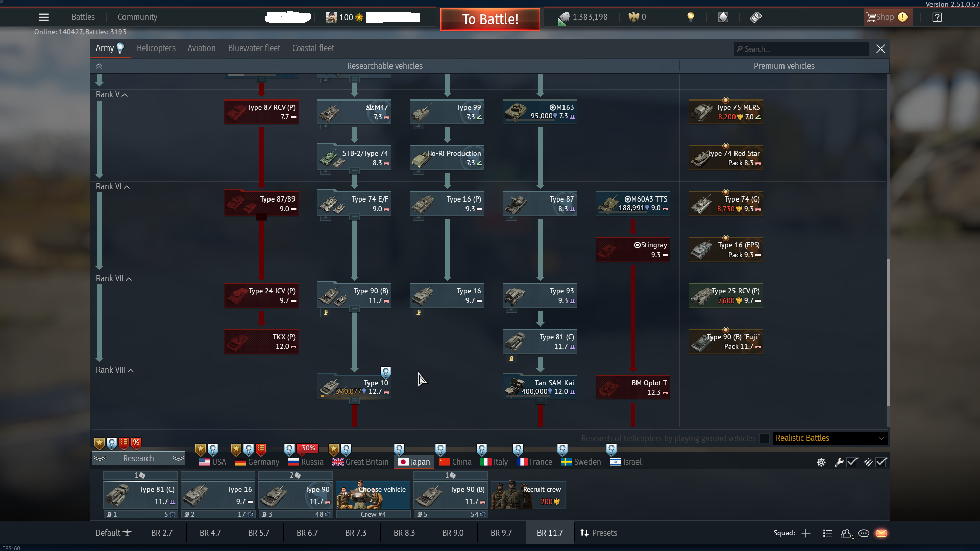Screen dimensions: 980x551
Task: Toggle auto-refill ammunition checkbox
Action: point(881,462)
